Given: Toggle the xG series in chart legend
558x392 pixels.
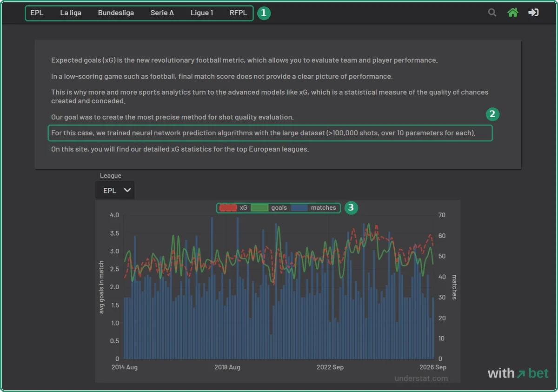Looking at the screenshot, I should pos(233,208).
